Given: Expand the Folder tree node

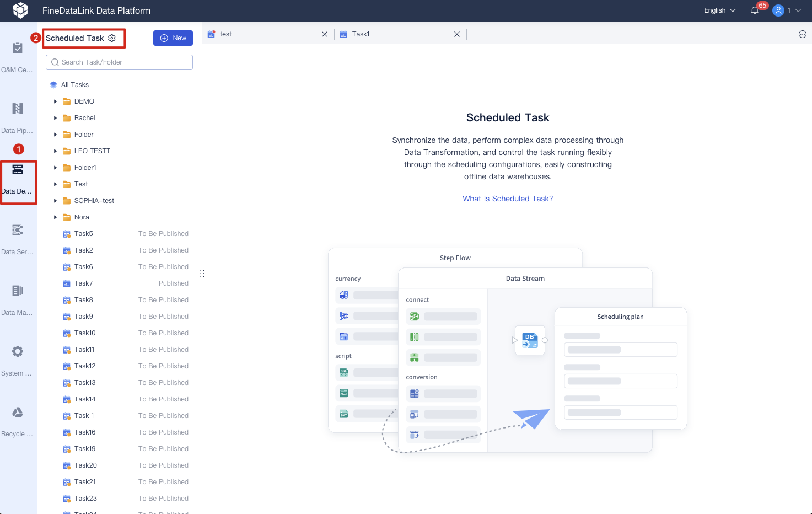Looking at the screenshot, I should coord(55,135).
